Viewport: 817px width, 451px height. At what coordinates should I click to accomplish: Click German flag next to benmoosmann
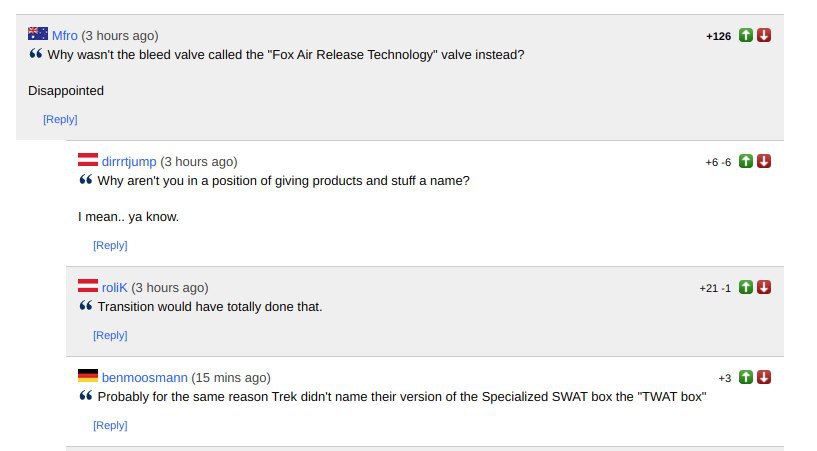click(x=88, y=375)
